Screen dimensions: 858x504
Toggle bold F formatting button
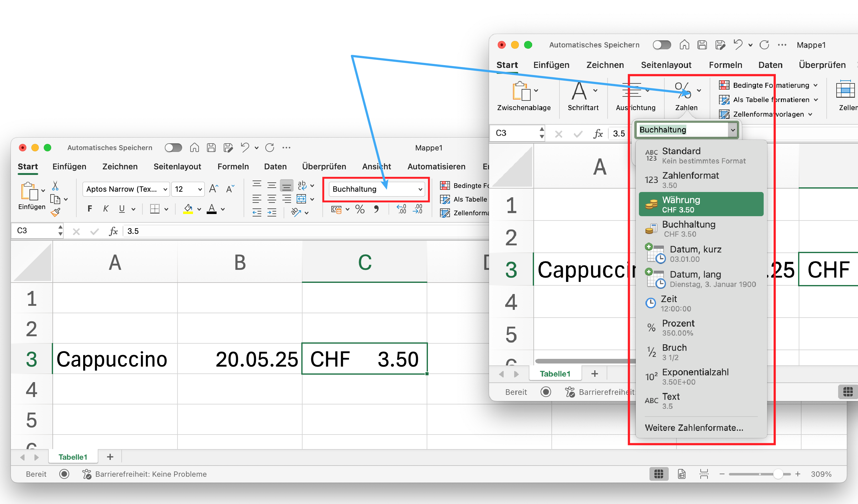[90, 209]
